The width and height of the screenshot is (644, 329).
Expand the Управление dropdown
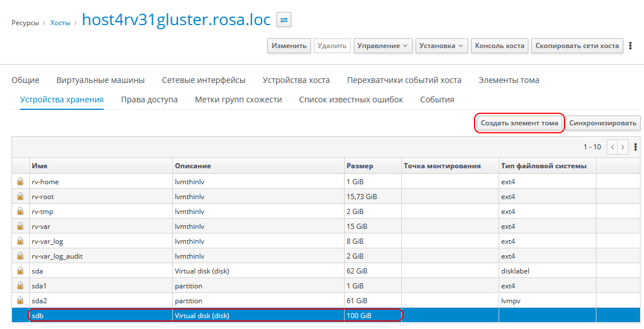tap(383, 46)
